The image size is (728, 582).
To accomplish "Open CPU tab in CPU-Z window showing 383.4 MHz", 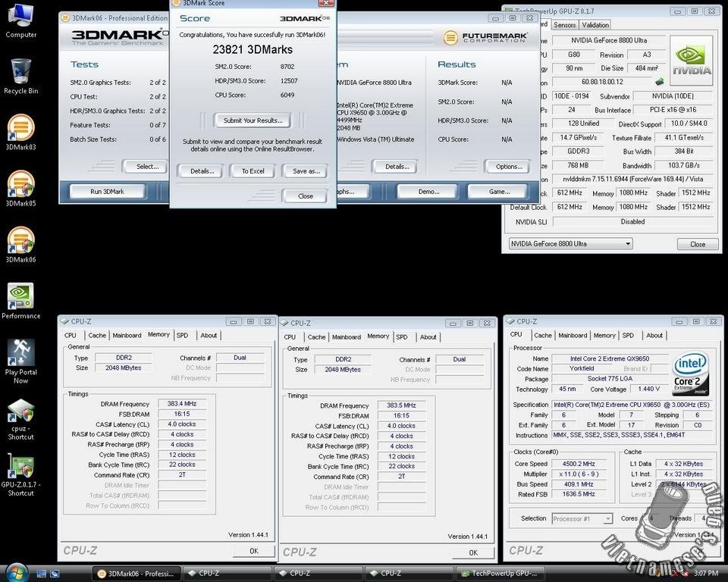I will pyautogui.click(x=70, y=335).
